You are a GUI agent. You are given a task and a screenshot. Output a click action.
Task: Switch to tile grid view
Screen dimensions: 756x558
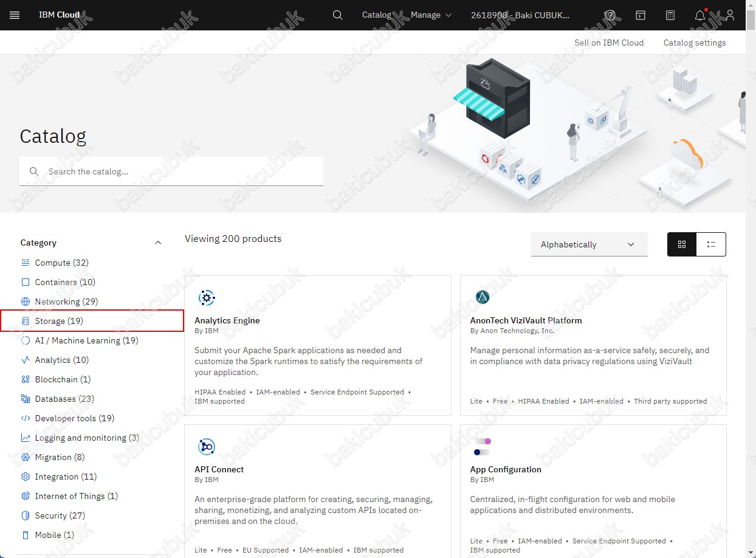[x=682, y=244]
